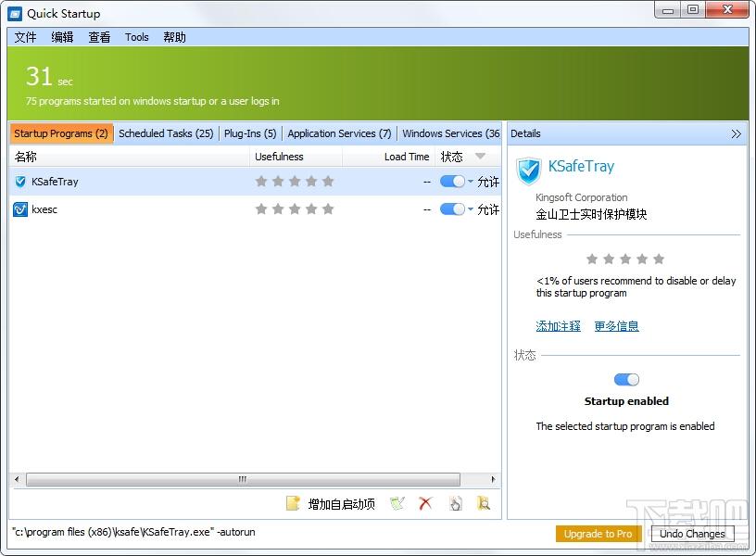Click the 31 sec boot time text
This screenshot has height=556, width=756.
49,77
